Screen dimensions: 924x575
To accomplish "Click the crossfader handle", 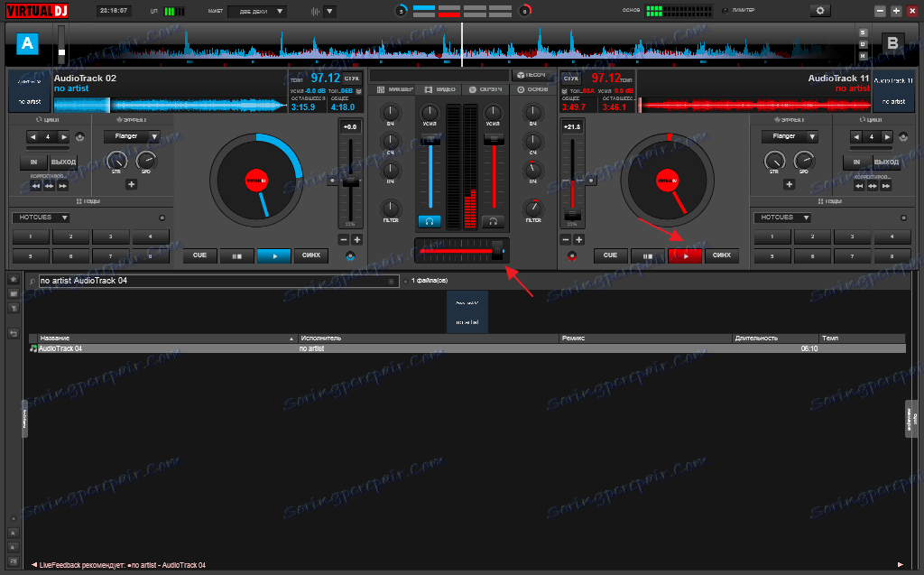I will [498, 251].
